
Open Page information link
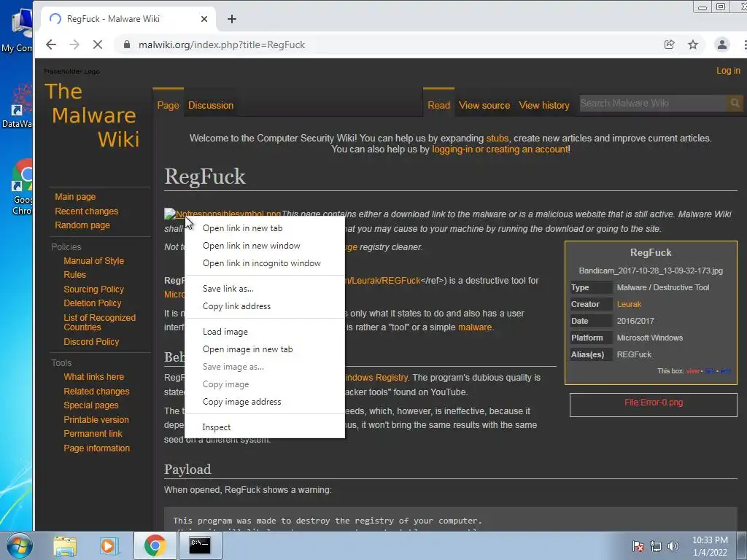(x=97, y=448)
